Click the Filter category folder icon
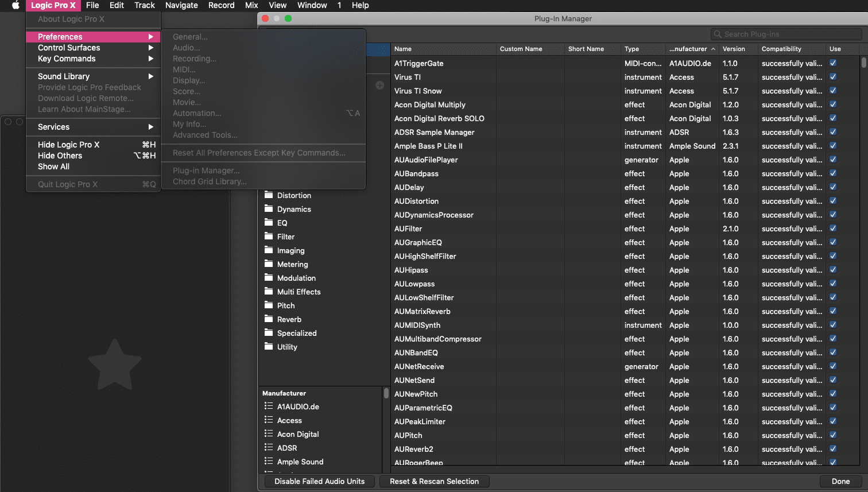 coord(269,237)
